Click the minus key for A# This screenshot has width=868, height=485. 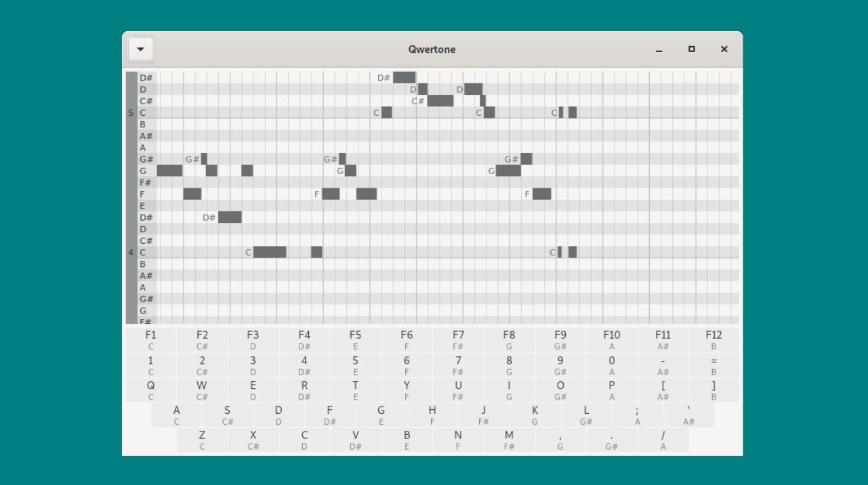[x=663, y=366]
